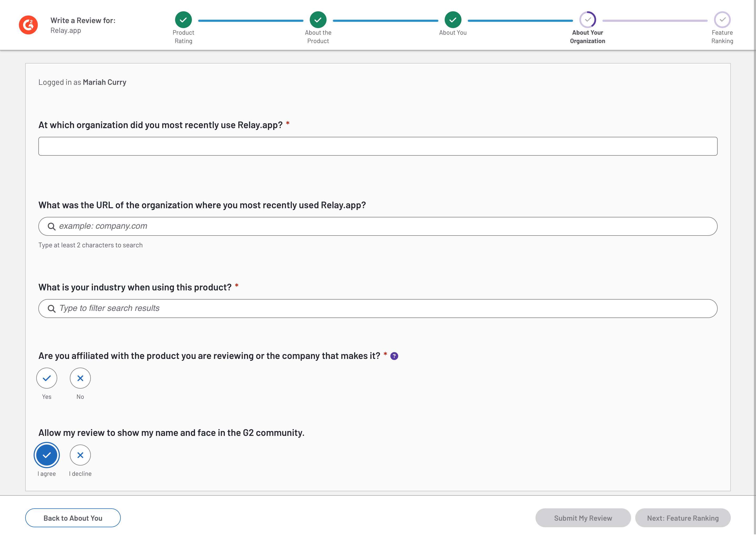Click the organization name input field
Image resolution: width=756 pixels, height=543 pixels.
click(378, 146)
